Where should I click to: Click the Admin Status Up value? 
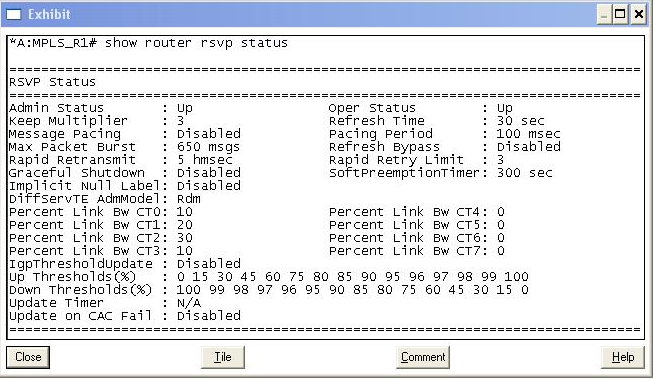click(x=184, y=108)
